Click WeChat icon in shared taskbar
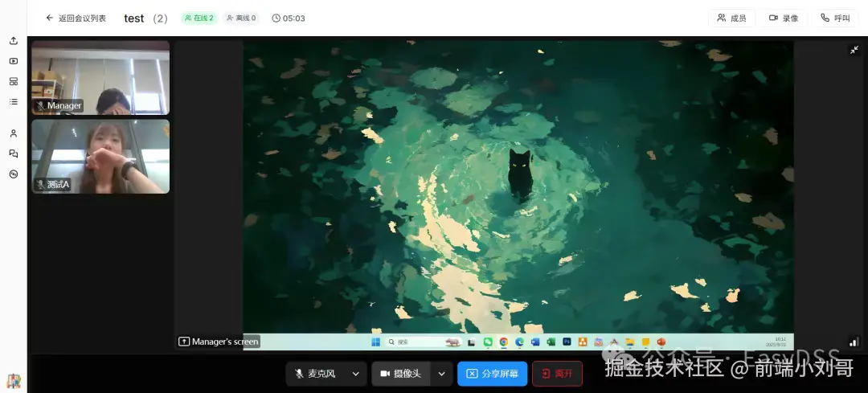This screenshot has height=393, width=868. click(x=488, y=342)
